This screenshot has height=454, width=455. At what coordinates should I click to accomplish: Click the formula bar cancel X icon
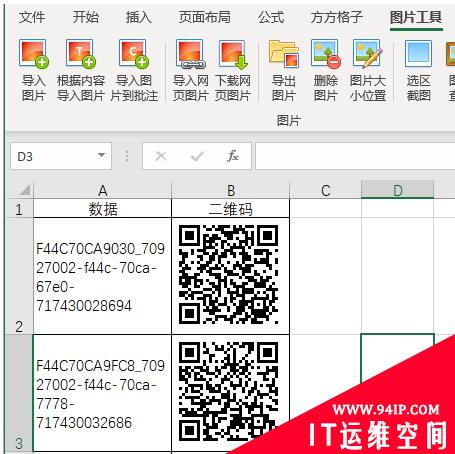click(x=161, y=156)
